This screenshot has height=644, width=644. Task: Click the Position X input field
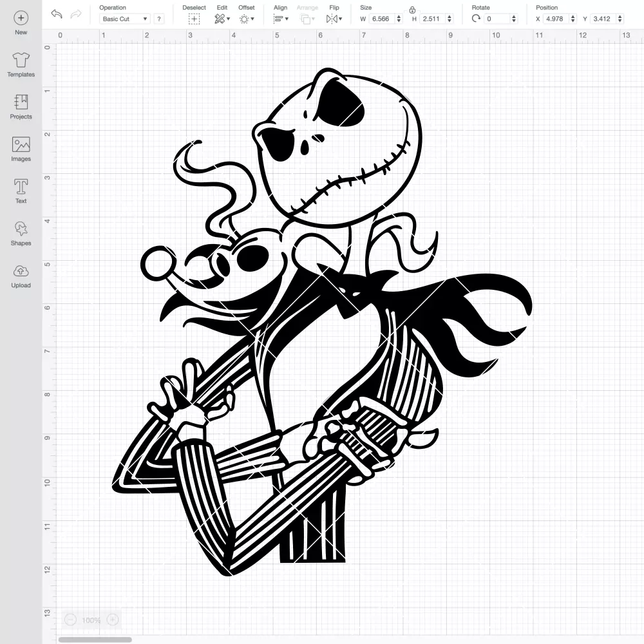(556, 19)
